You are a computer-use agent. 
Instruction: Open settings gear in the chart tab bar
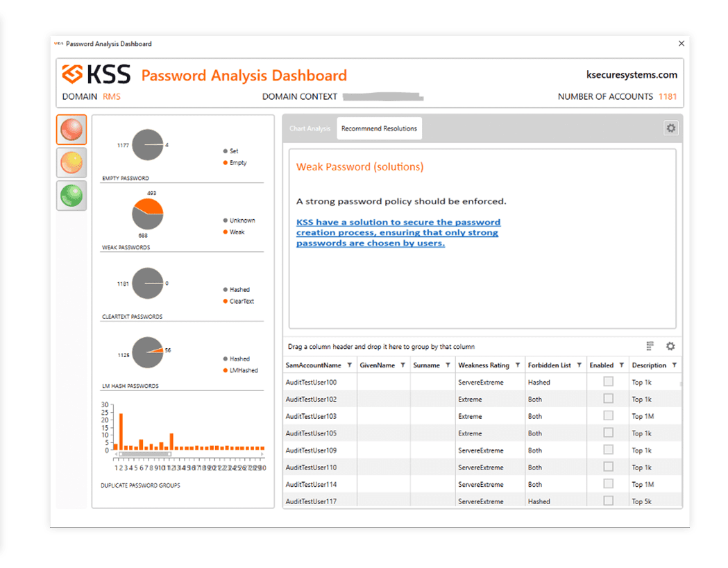point(670,128)
